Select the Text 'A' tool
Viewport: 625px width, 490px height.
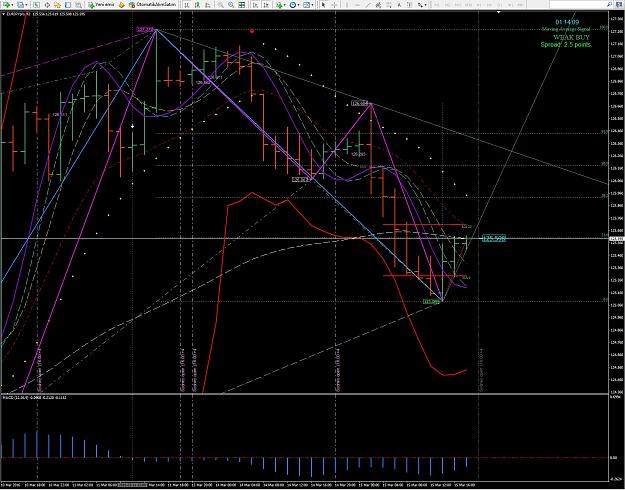click(x=399, y=5)
